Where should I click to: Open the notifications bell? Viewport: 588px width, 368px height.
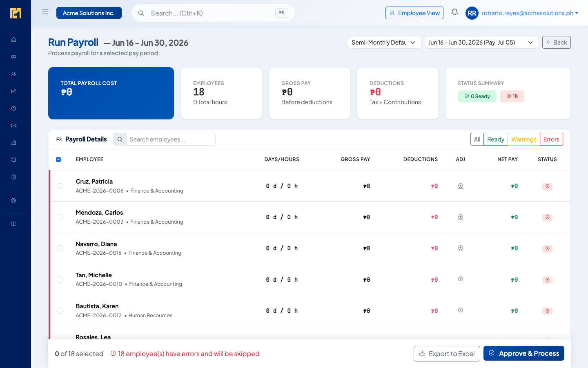point(454,12)
